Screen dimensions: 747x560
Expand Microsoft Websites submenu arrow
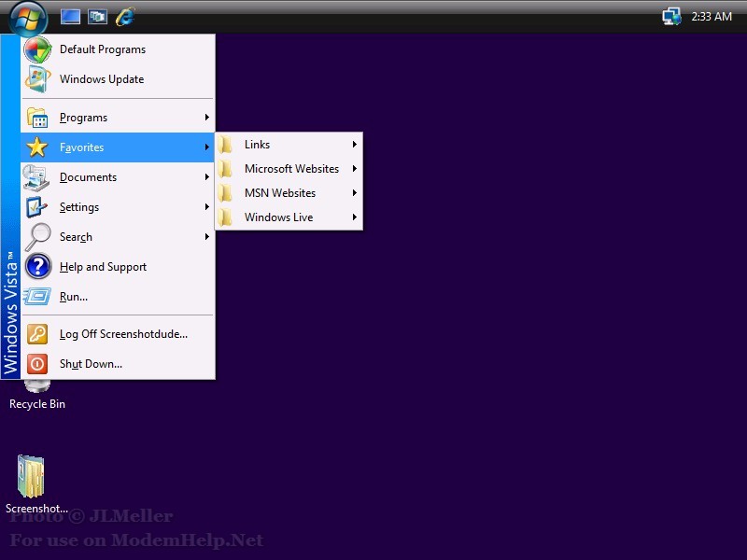coord(355,169)
